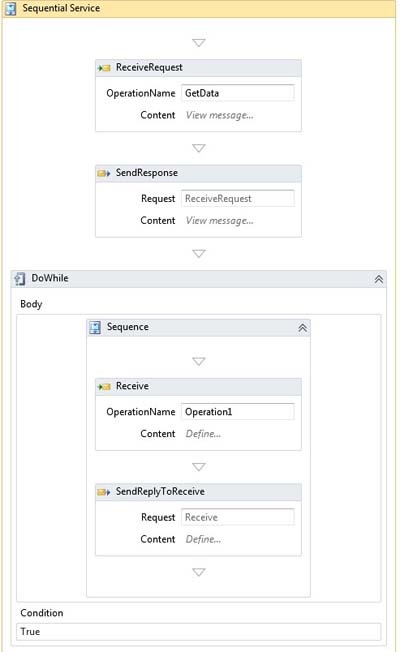Open View message link in SendResponse
This screenshot has width=400, height=652.
pyautogui.click(x=220, y=220)
